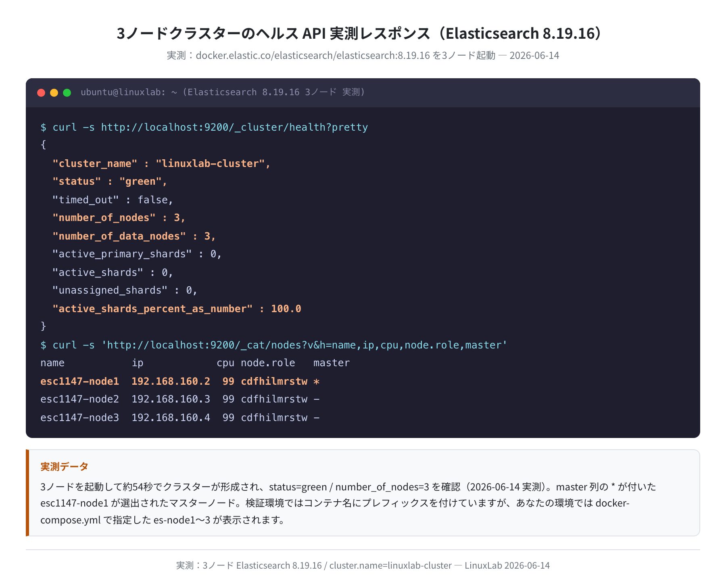Click the yellow minimize dot in terminal header

pyautogui.click(x=54, y=93)
